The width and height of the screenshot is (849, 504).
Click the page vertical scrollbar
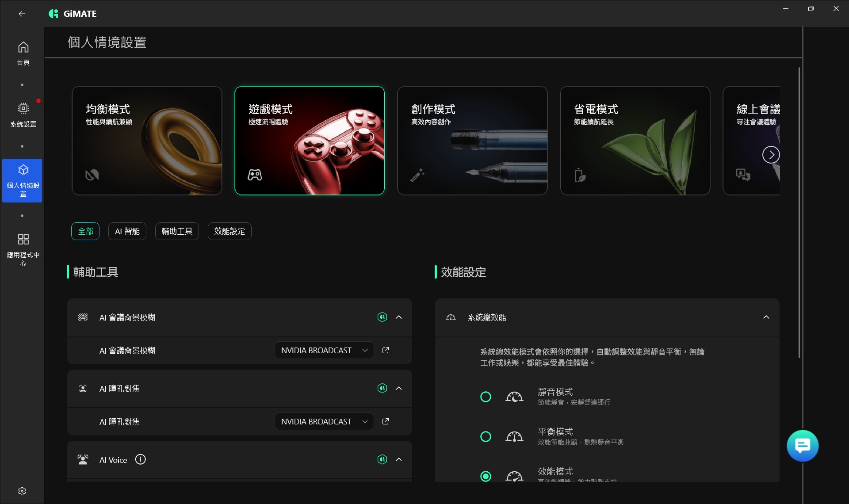point(799,212)
